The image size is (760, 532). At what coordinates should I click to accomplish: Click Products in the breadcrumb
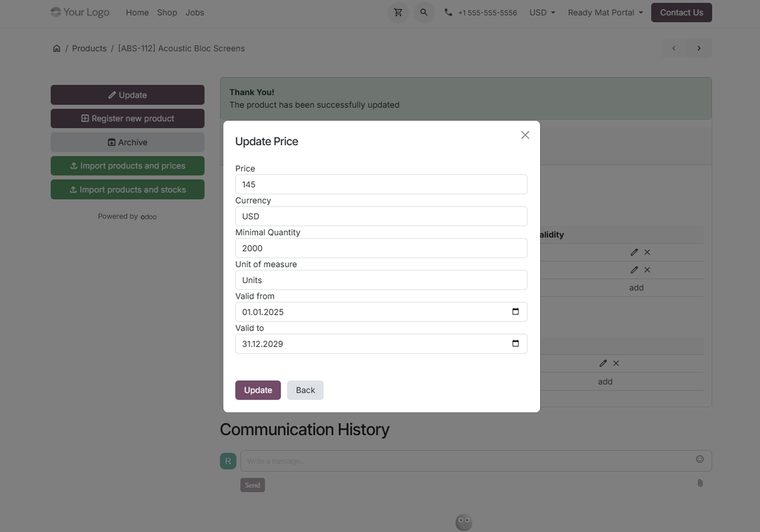pyautogui.click(x=89, y=48)
